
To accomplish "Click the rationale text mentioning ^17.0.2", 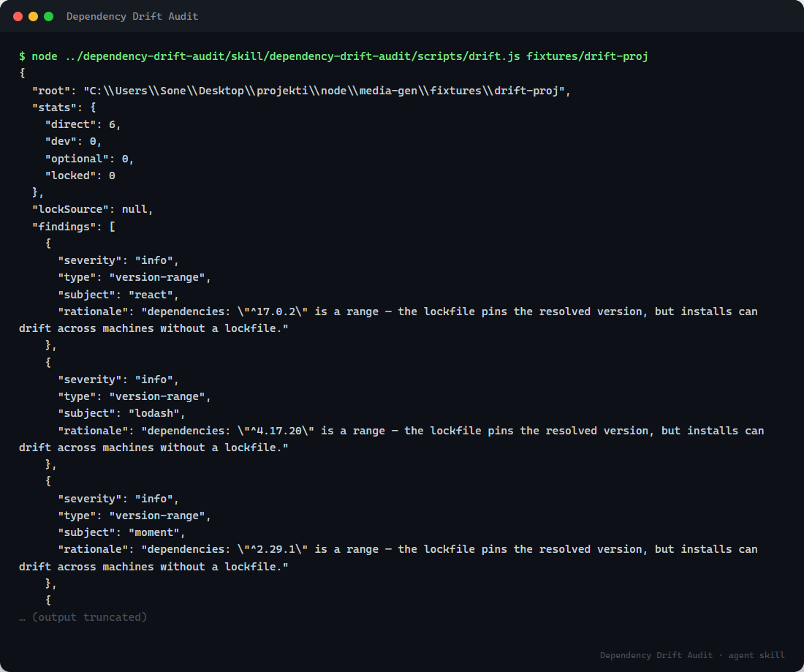I will click(x=388, y=320).
